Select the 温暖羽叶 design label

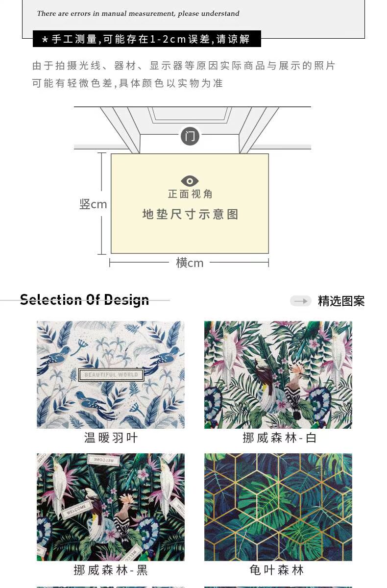(111, 438)
